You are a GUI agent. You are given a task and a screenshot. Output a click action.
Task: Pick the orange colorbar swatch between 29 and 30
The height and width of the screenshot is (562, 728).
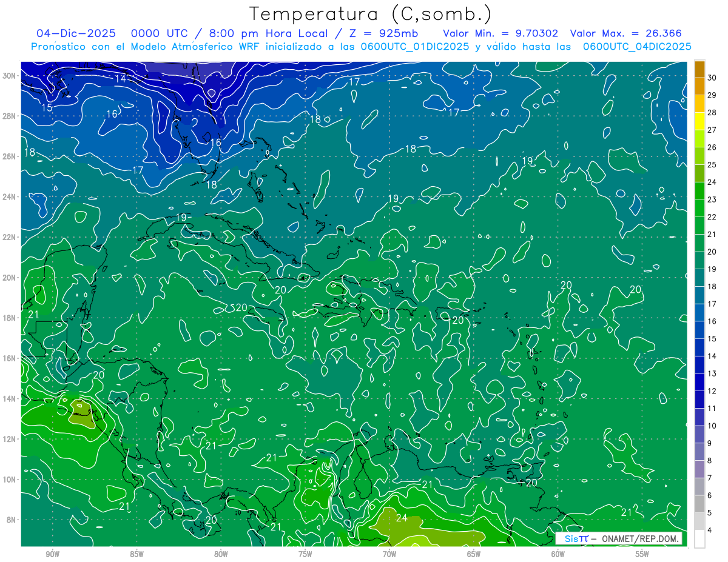click(x=699, y=87)
